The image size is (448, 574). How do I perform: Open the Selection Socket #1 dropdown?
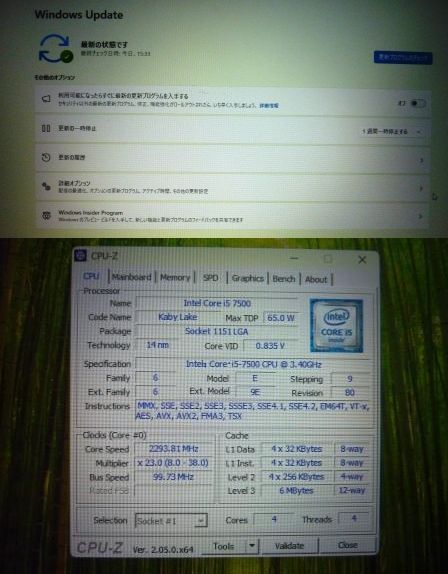pos(171,521)
